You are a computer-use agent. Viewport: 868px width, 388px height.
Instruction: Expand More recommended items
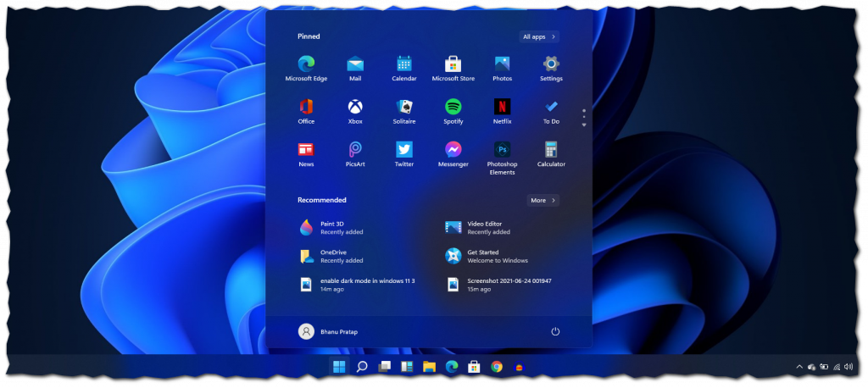(543, 201)
